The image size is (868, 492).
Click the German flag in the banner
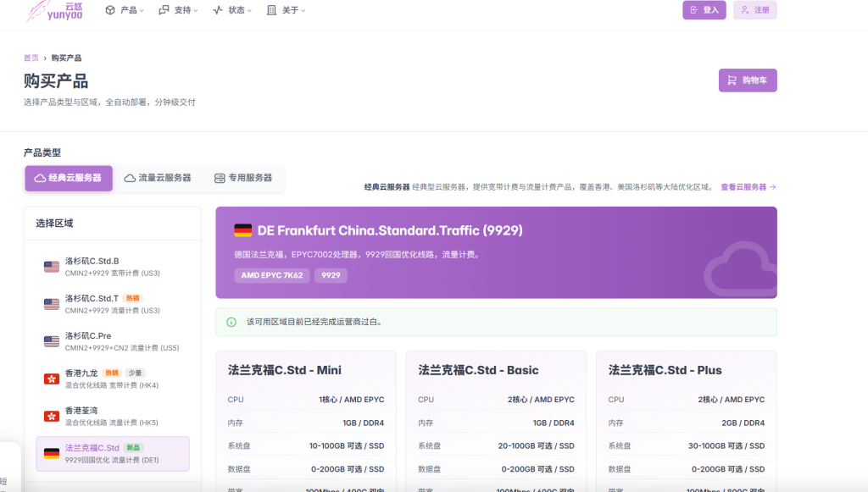point(243,230)
